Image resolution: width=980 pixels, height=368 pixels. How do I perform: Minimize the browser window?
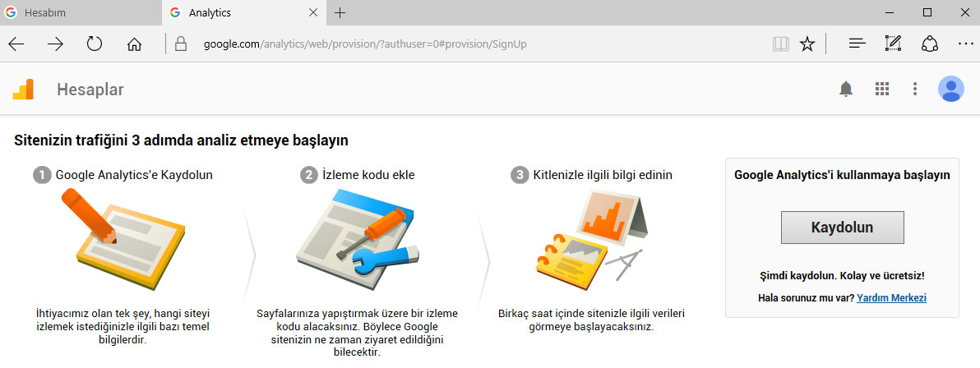tap(890, 12)
